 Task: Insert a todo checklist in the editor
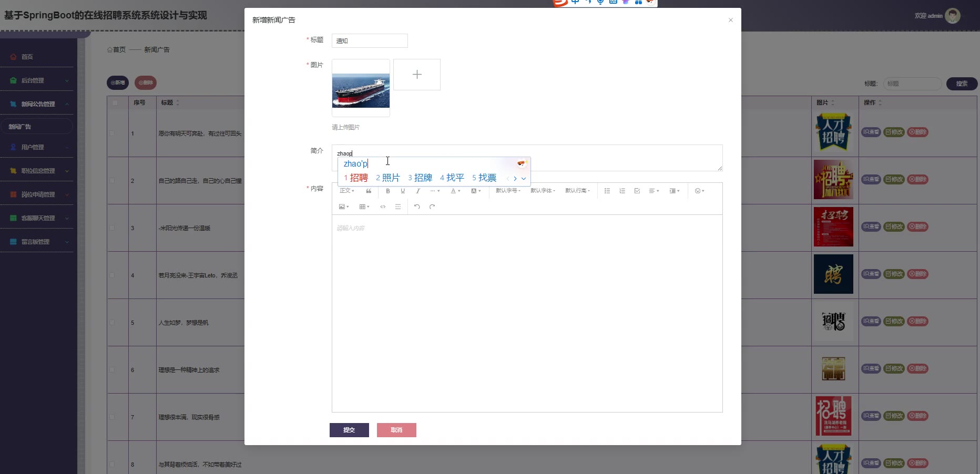[637, 191]
